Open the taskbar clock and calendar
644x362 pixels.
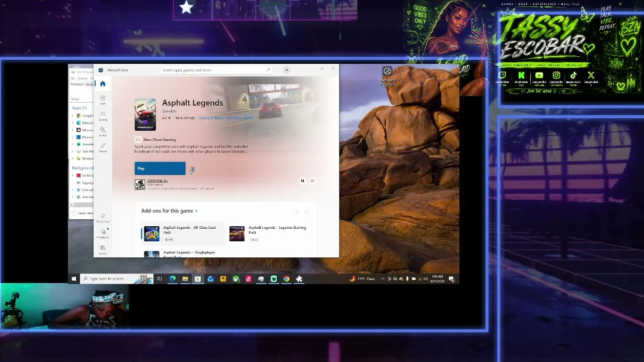pyautogui.click(x=438, y=279)
